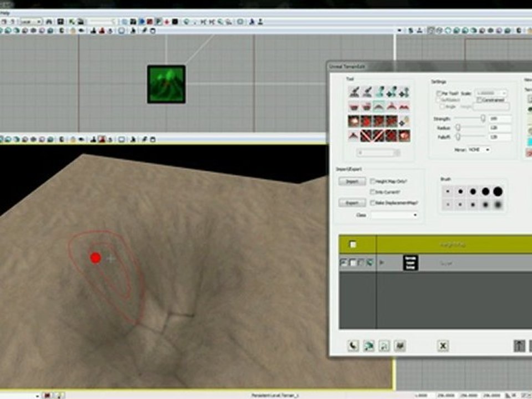Toggle the checkbox in the HeightMap row

click(353, 244)
